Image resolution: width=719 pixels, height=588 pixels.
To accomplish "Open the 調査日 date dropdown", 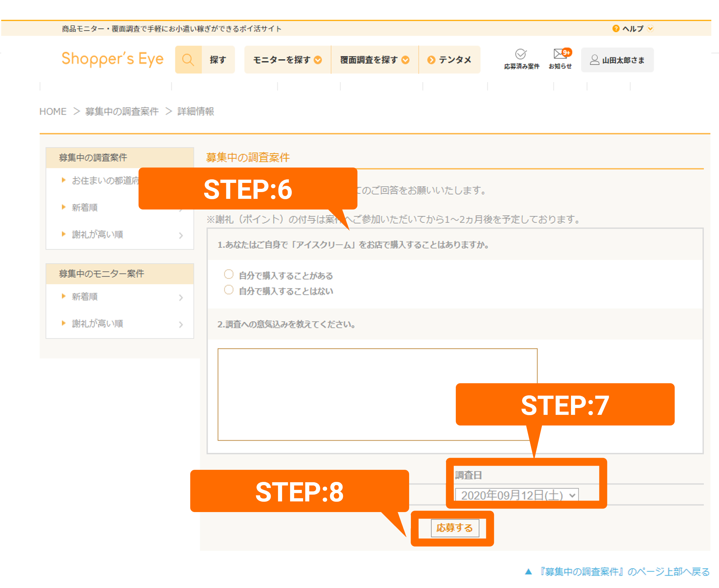I will pyautogui.click(x=516, y=495).
